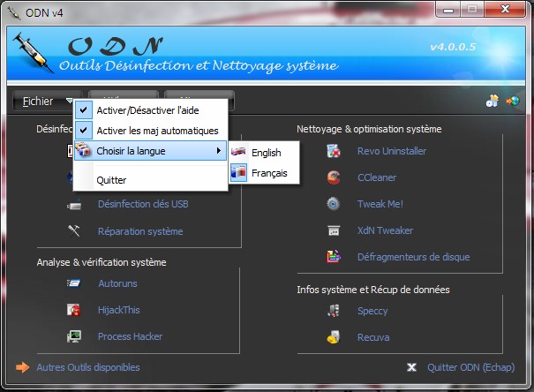Click the Choisir la langue flags icon

(83, 150)
